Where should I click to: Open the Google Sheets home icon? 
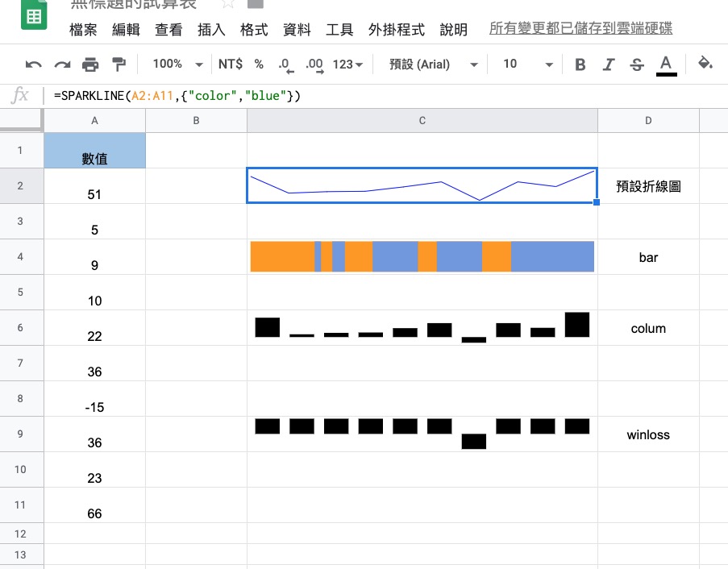[34, 15]
